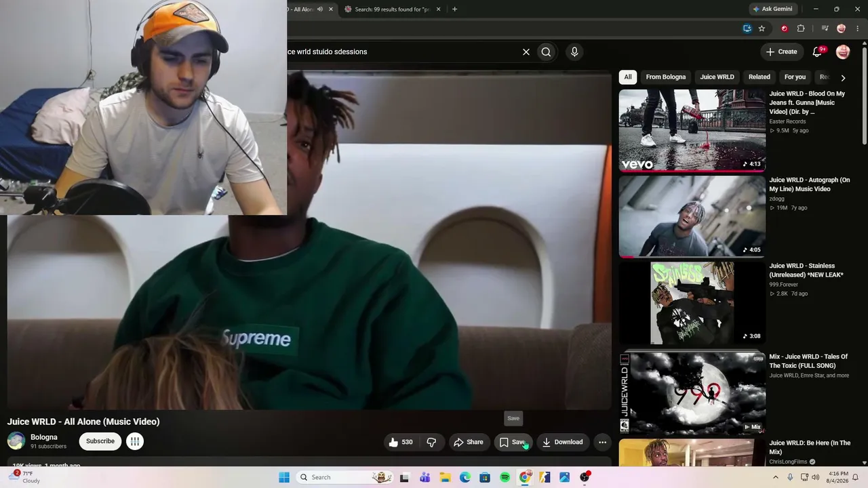Open Spotify from taskbar

(505, 477)
